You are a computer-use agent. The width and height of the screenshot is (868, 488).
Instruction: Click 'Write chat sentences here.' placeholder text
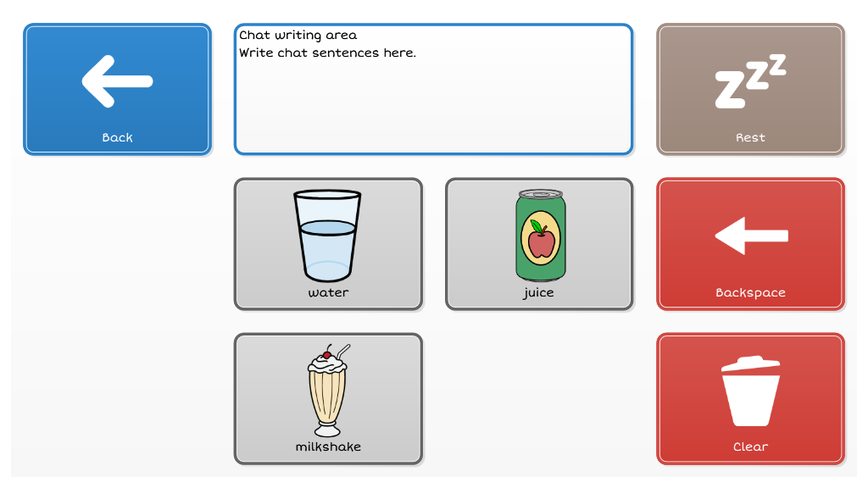(327, 53)
